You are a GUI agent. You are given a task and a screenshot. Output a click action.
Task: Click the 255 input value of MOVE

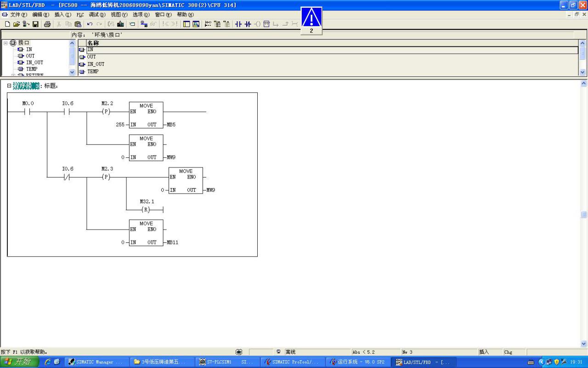pos(120,125)
